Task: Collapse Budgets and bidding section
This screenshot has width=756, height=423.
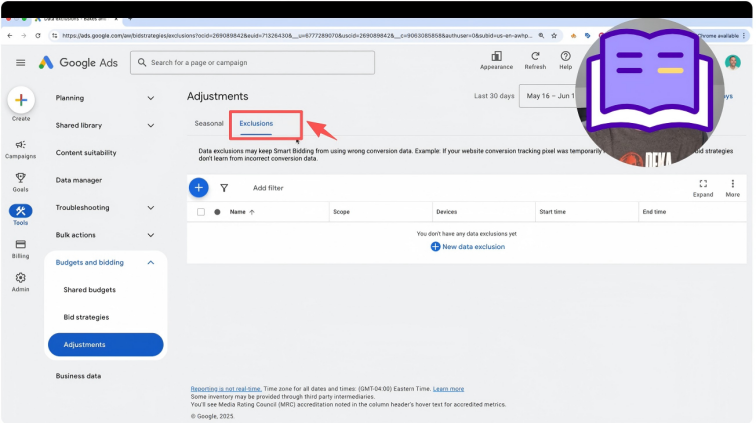Action: click(x=150, y=262)
